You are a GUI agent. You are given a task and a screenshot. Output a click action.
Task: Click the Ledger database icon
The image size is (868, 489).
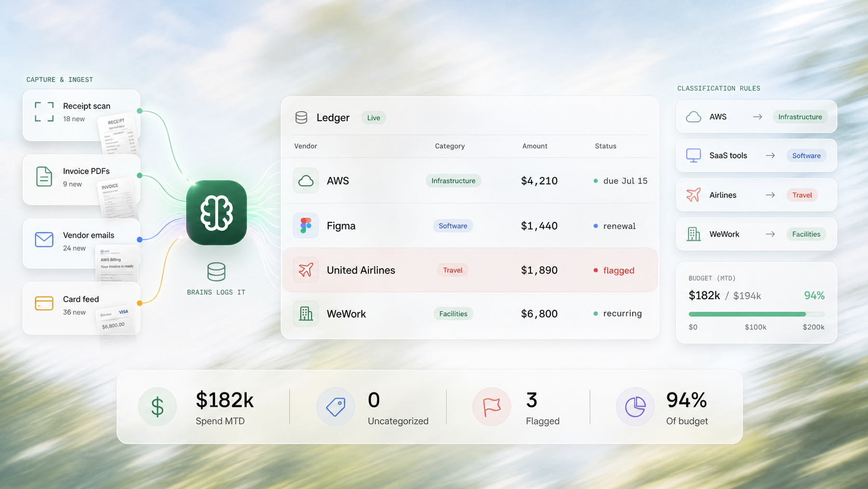[x=301, y=117]
